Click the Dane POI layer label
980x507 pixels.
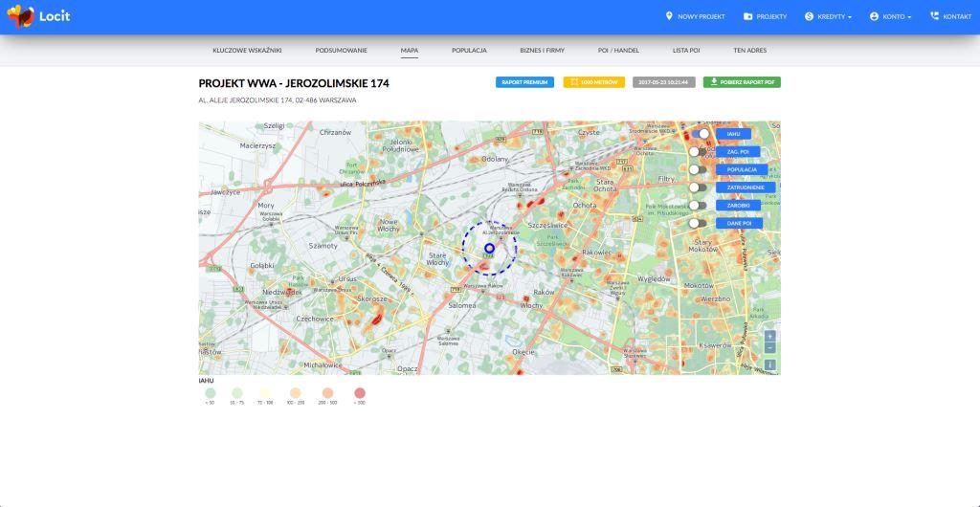pos(739,223)
